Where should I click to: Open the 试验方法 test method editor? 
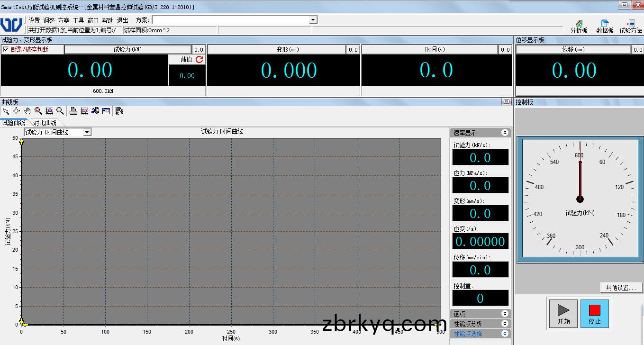click(631, 26)
